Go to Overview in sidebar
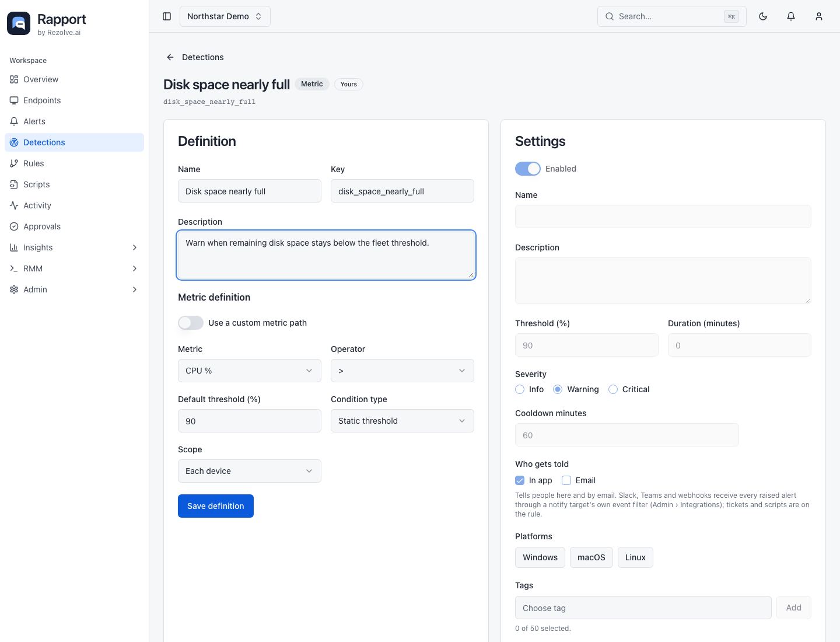840x642 pixels. [x=74, y=79]
